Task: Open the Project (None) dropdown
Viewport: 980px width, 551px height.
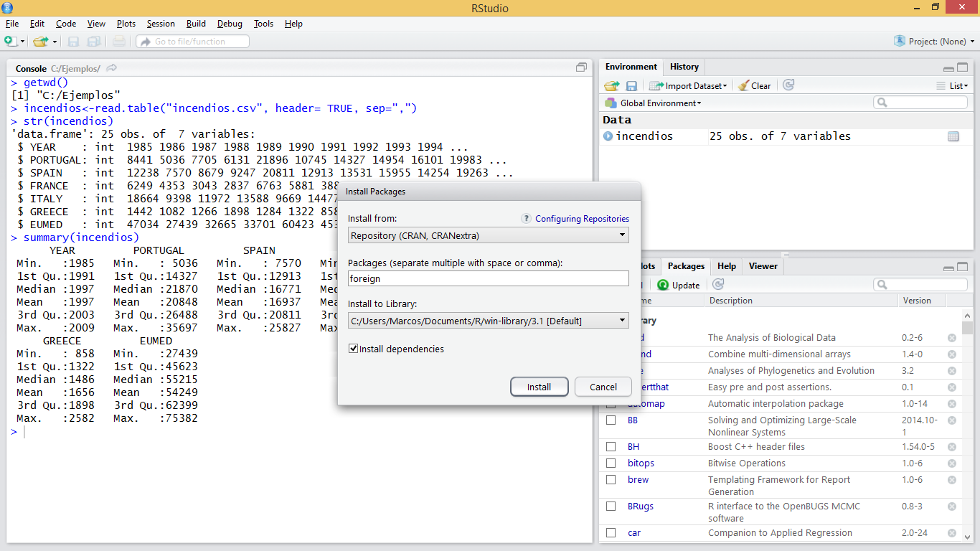Action: pos(935,42)
